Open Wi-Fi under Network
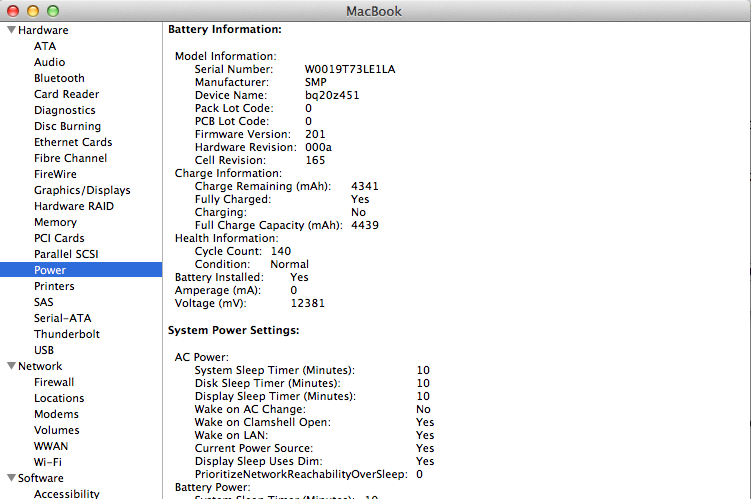This screenshot has width=751, height=499. click(x=47, y=462)
